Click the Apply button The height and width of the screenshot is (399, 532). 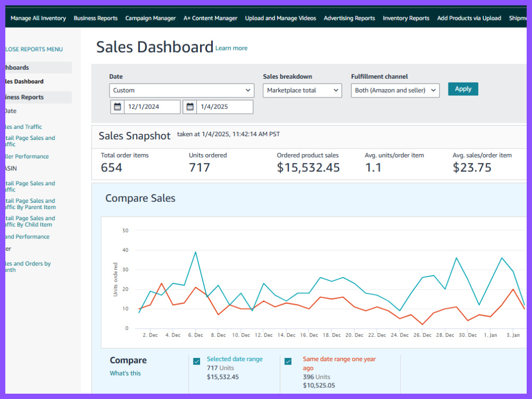[463, 89]
